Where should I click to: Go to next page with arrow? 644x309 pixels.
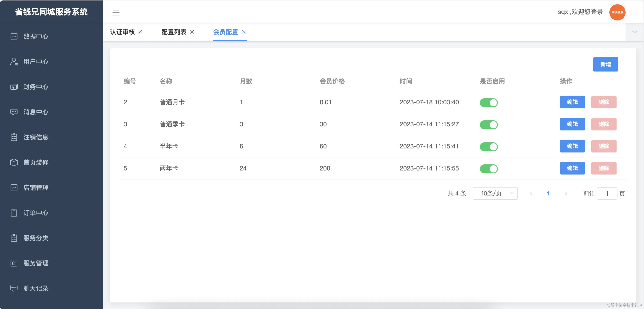pyautogui.click(x=566, y=193)
